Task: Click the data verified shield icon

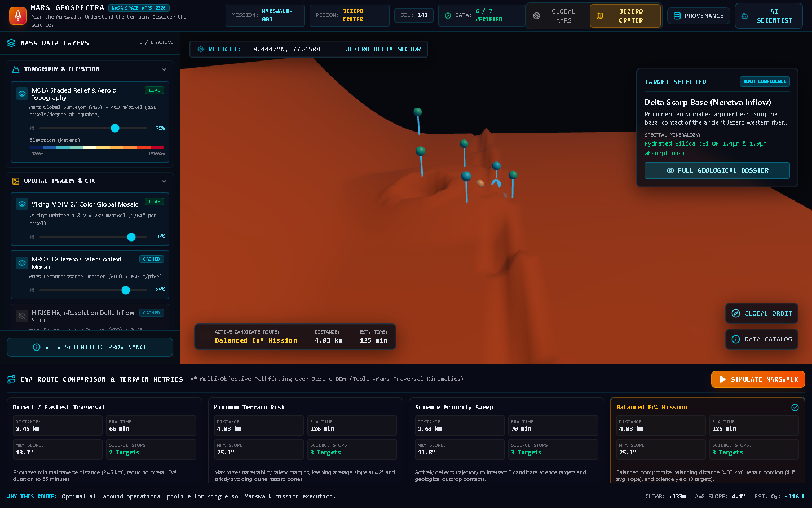Action: (448, 16)
